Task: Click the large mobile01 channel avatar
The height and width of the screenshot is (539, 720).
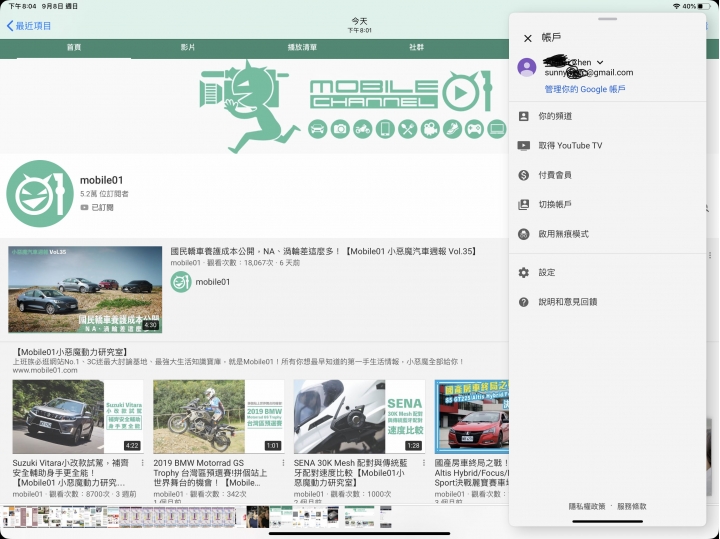Action: (x=40, y=193)
